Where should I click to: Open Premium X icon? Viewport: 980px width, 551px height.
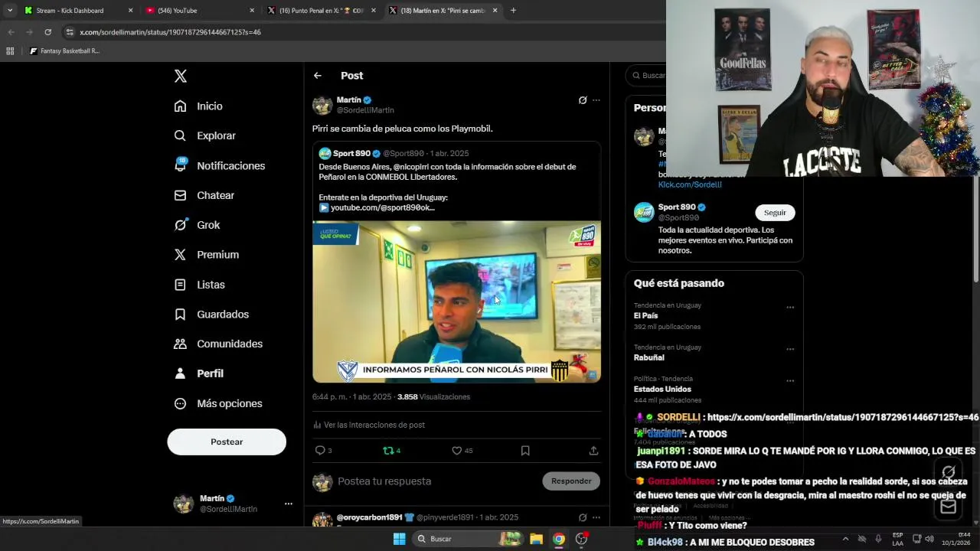(180, 255)
